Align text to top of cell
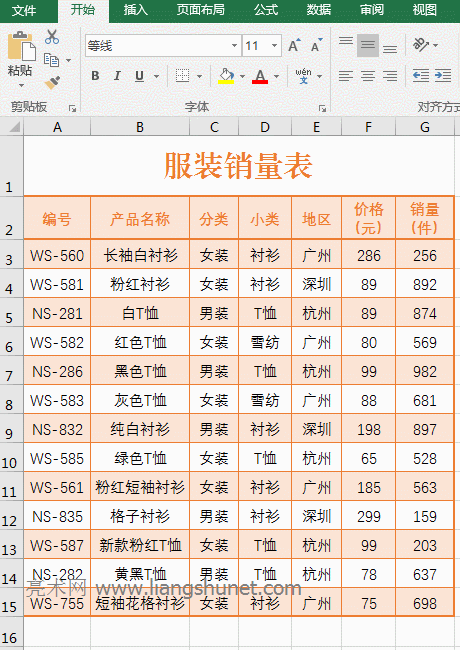The image size is (460, 650). [x=346, y=41]
